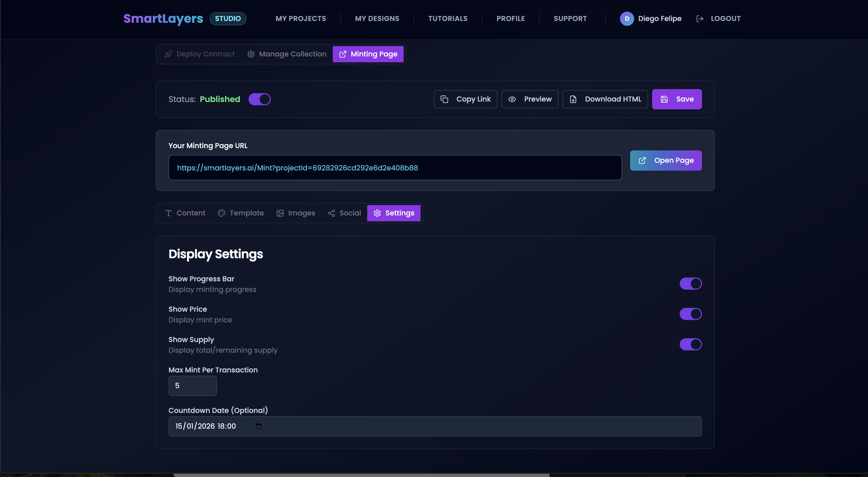Toggle the Published status switch
868x477 pixels.
259,99
